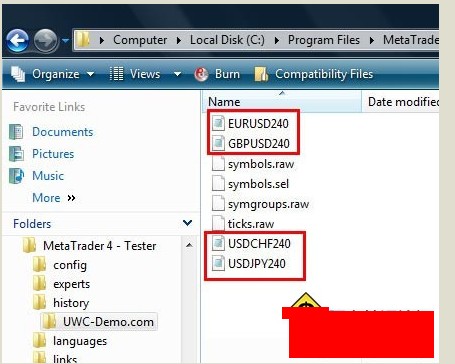The height and width of the screenshot is (364, 455).
Task: Click the GBPUSD240 file icon
Action: [218, 143]
